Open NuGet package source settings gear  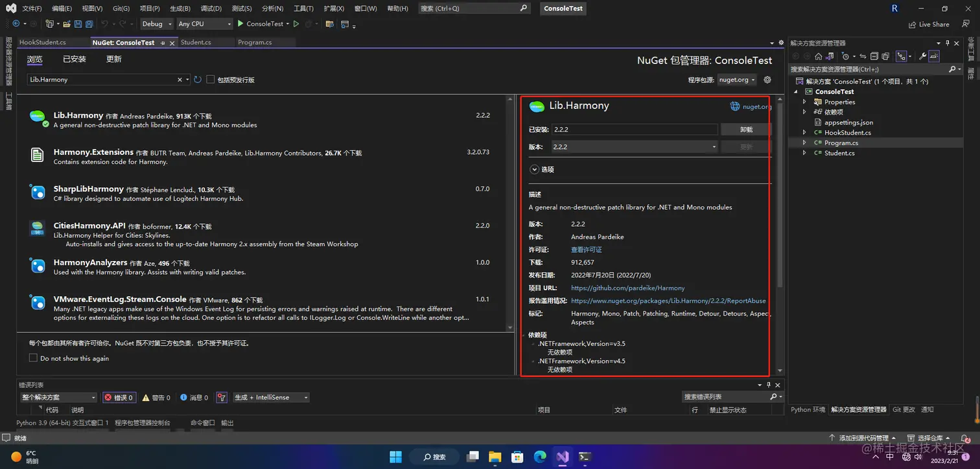point(767,80)
